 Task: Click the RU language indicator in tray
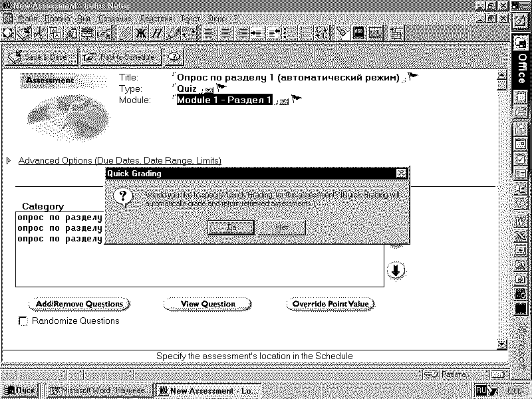(481, 390)
